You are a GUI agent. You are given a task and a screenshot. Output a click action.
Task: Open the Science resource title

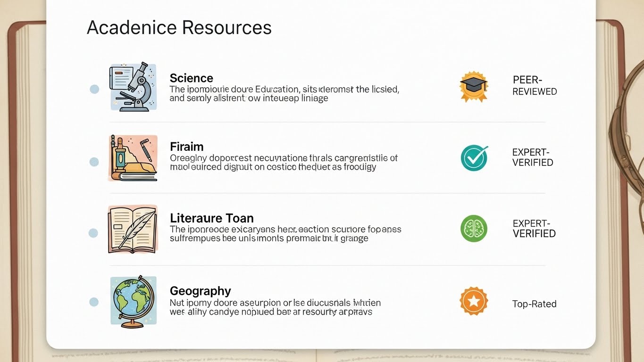point(191,78)
